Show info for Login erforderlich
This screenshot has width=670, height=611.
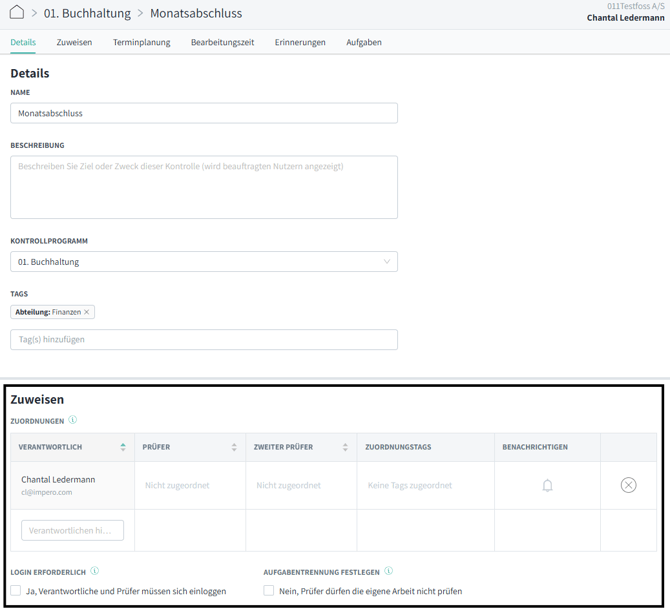[95, 572]
